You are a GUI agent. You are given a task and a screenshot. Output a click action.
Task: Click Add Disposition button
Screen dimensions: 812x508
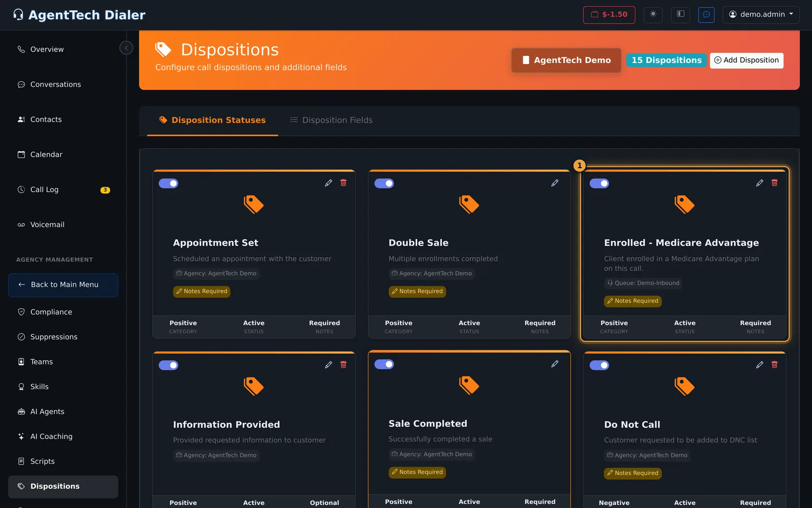[747, 60]
